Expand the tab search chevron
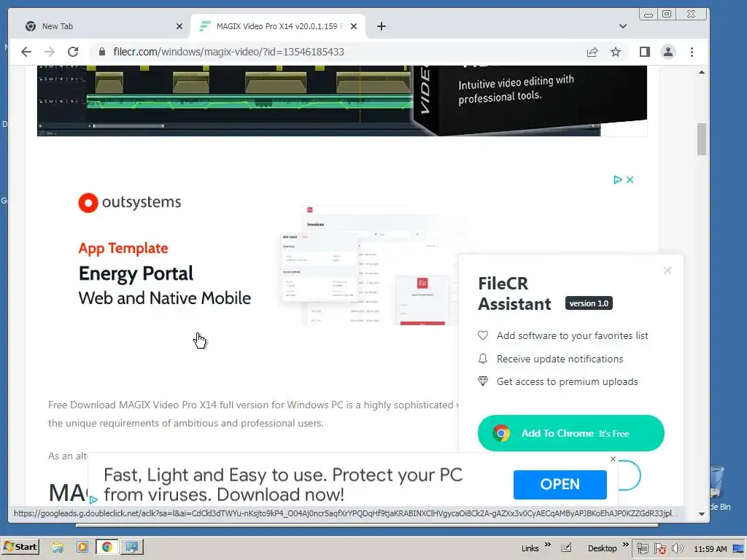 [x=623, y=26]
